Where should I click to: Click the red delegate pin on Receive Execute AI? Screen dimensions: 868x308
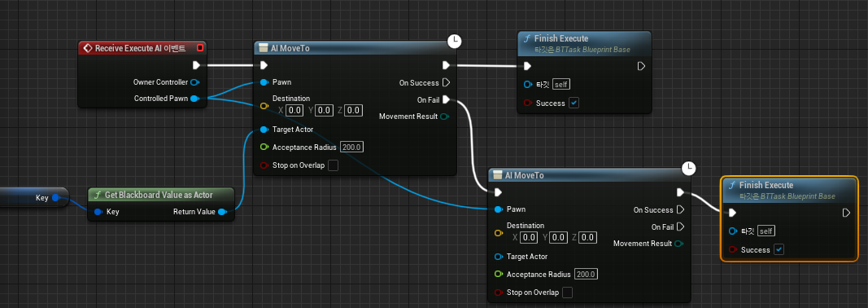tap(200, 48)
